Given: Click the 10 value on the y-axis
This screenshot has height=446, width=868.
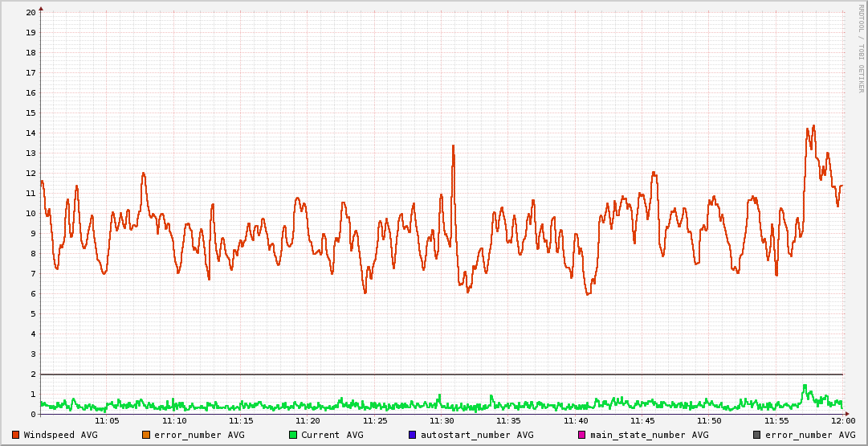Looking at the screenshot, I should click(31, 214).
